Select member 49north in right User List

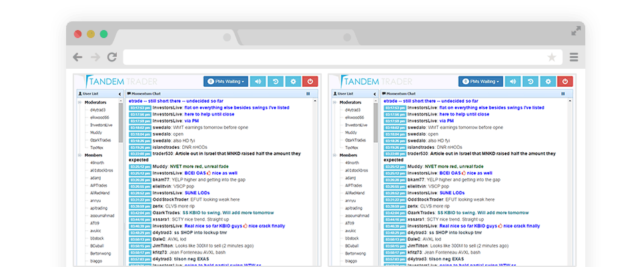point(353,163)
